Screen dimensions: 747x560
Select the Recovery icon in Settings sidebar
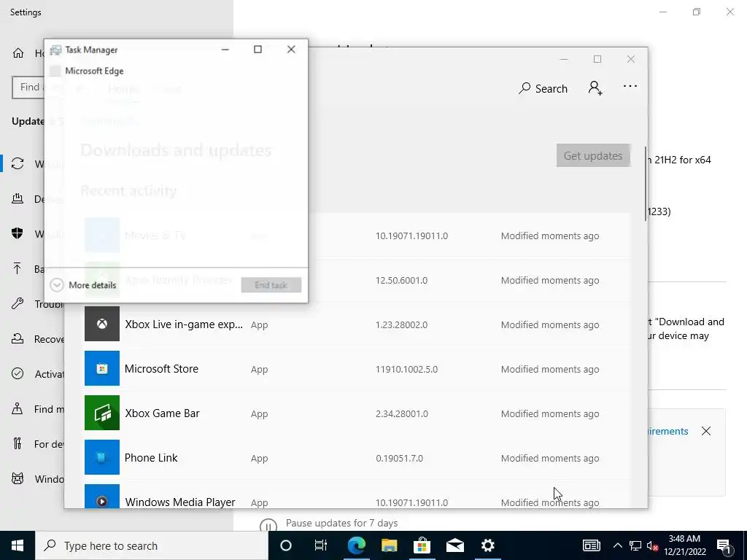click(18, 338)
